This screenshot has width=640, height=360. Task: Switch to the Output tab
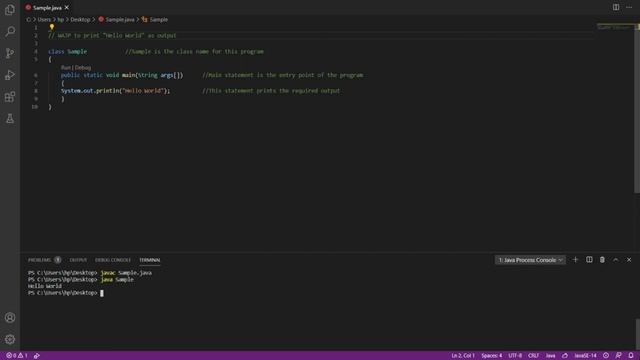click(78, 260)
